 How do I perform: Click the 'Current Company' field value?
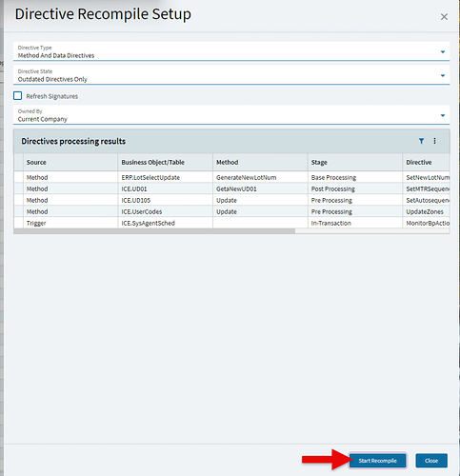(x=43, y=119)
